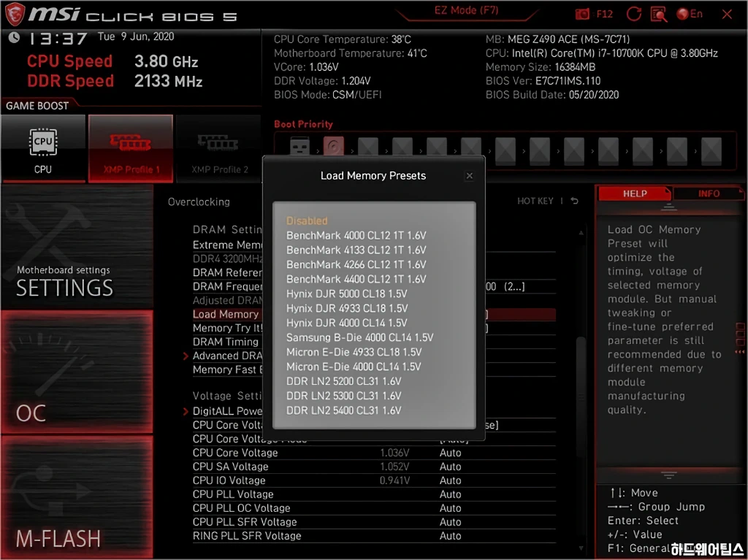Select the DRAM Frequency row
Viewport: 748px width, 560px height.
click(374, 286)
